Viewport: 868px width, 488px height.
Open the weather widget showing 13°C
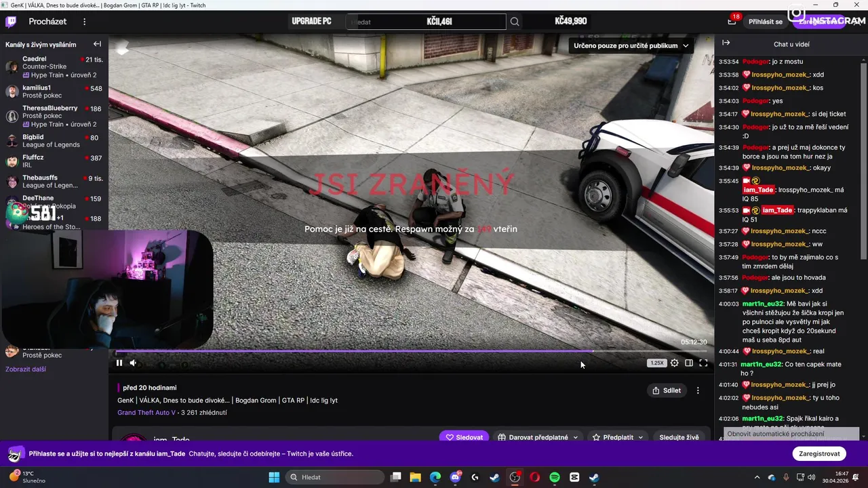27,477
